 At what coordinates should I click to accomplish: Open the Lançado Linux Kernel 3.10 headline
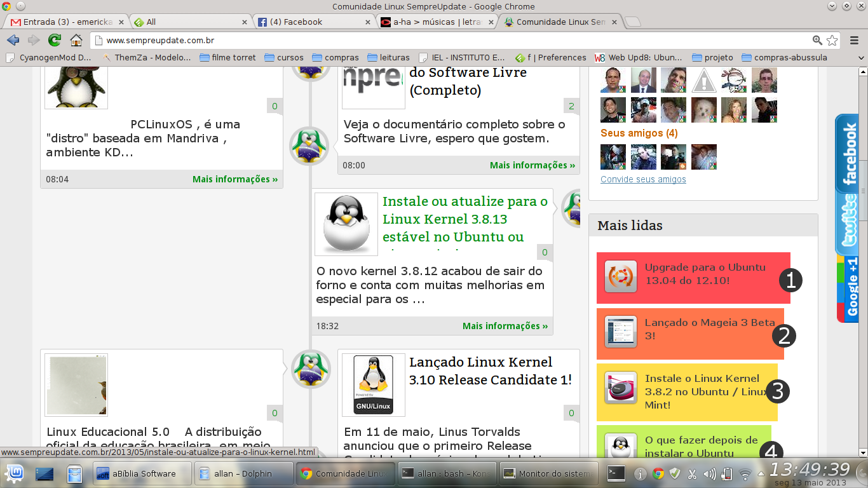(491, 371)
